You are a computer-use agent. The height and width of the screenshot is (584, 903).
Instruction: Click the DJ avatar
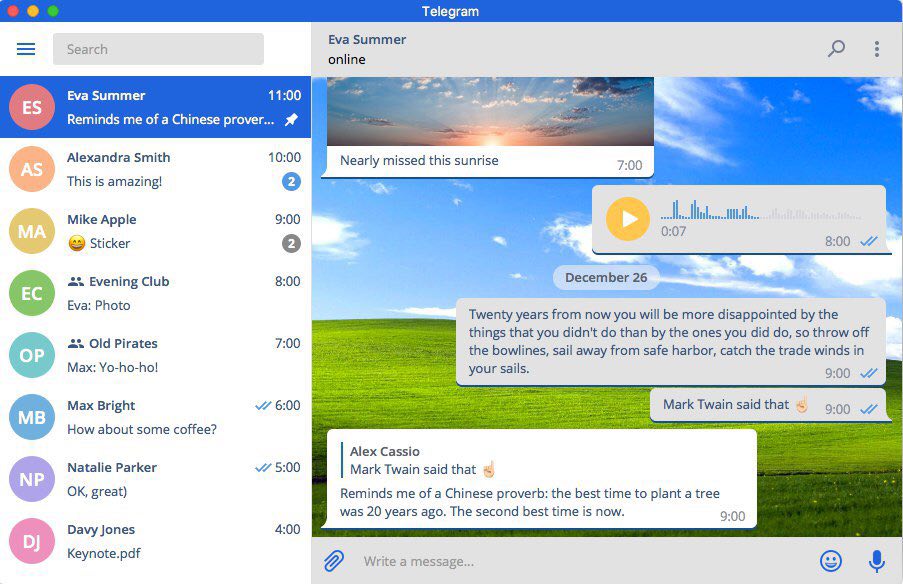click(32, 541)
